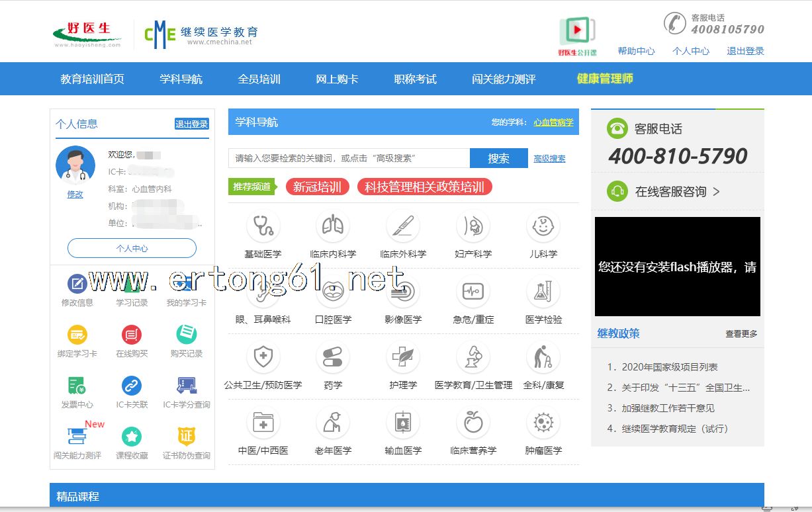Click the 证书防伪查询 badge icon
Viewport: 812px width, 512px height.
coord(187,437)
